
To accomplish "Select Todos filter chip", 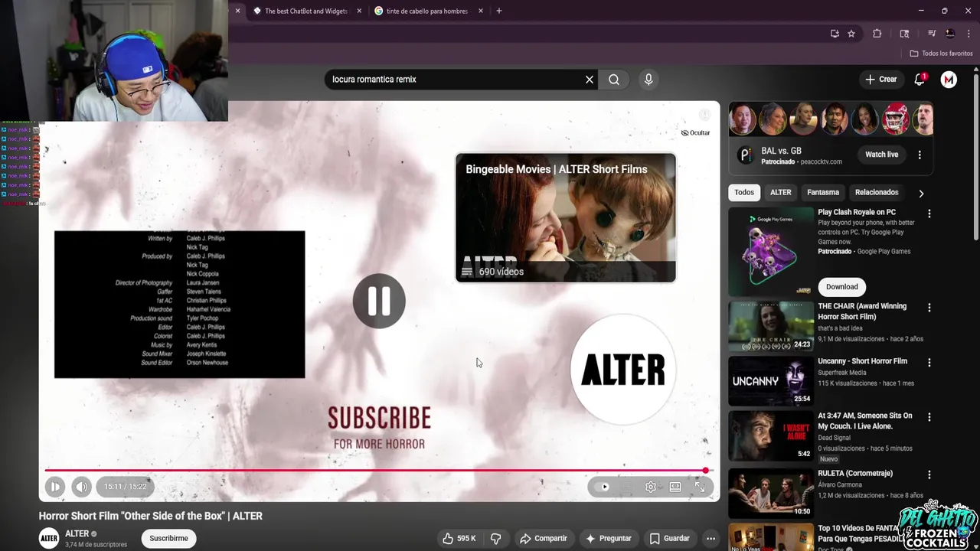I will click(x=744, y=192).
